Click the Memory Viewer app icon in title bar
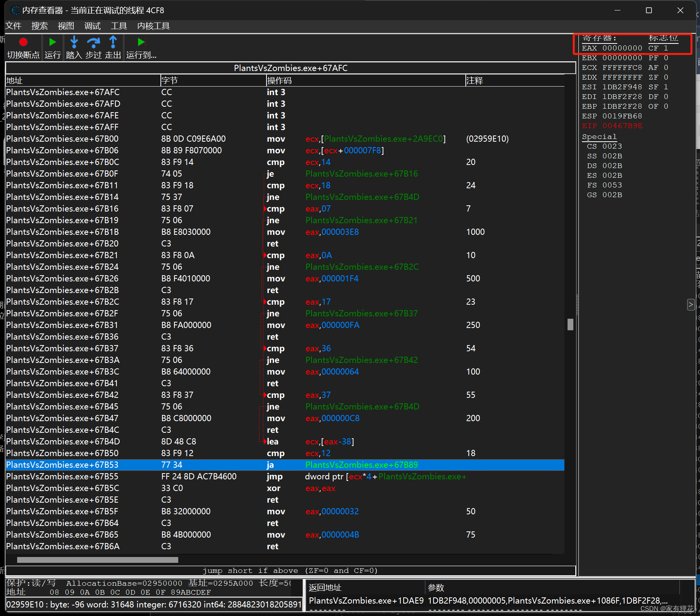This screenshot has height=616, width=700. pyautogui.click(x=15, y=10)
